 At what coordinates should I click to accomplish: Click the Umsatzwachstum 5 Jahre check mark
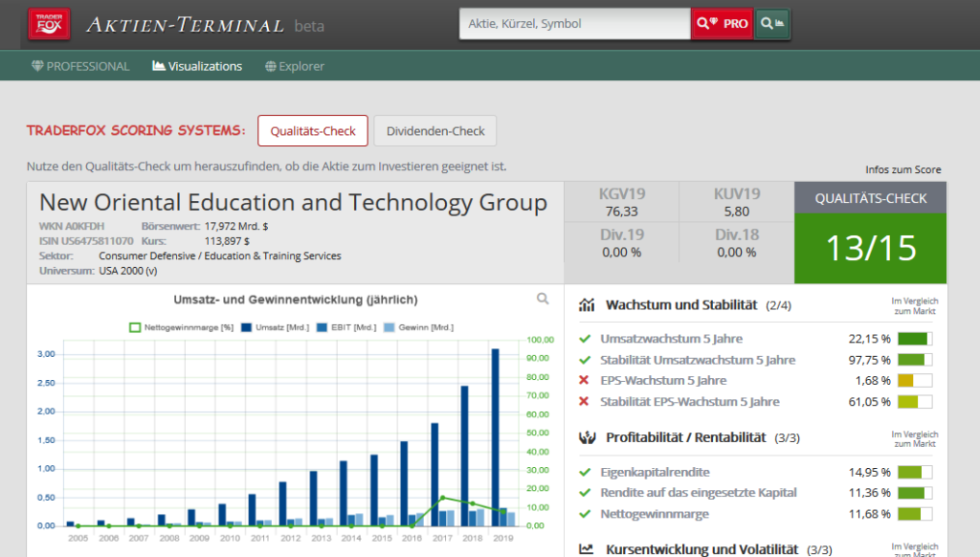(x=585, y=339)
